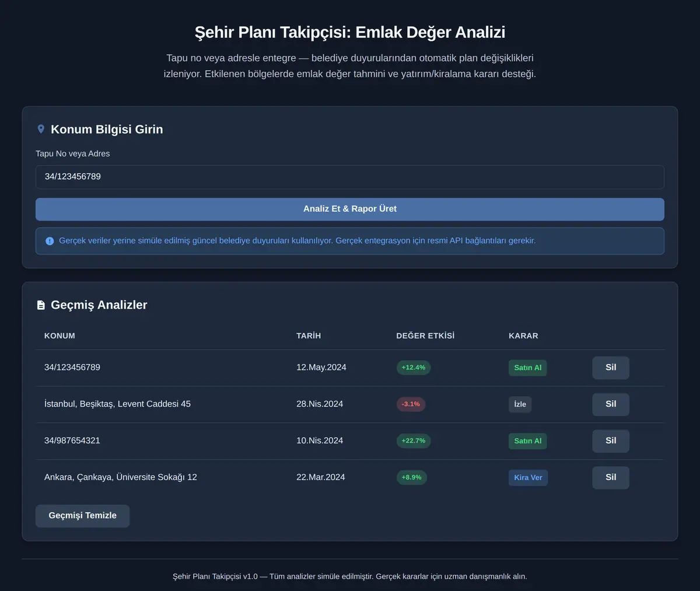
Task: Select Ankara, Çankaya, Üniversite Sokağı 12 cell
Action: (x=121, y=477)
